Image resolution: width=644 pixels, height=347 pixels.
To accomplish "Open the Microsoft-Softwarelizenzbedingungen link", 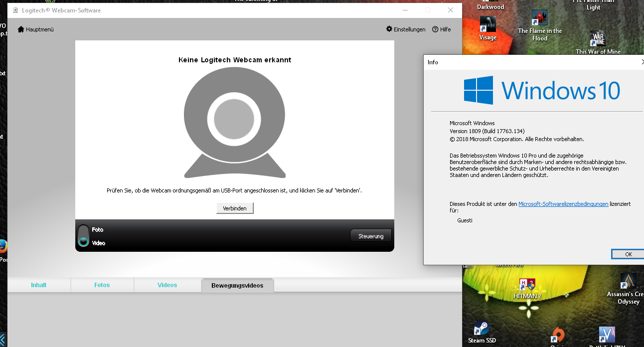I will click(563, 203).
